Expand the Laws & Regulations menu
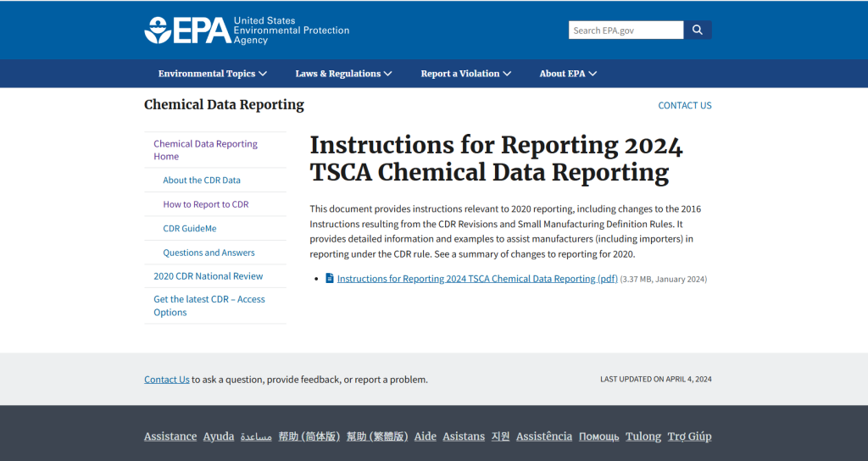The width and height of the screenshot is (868, 461). click(343, 74)
